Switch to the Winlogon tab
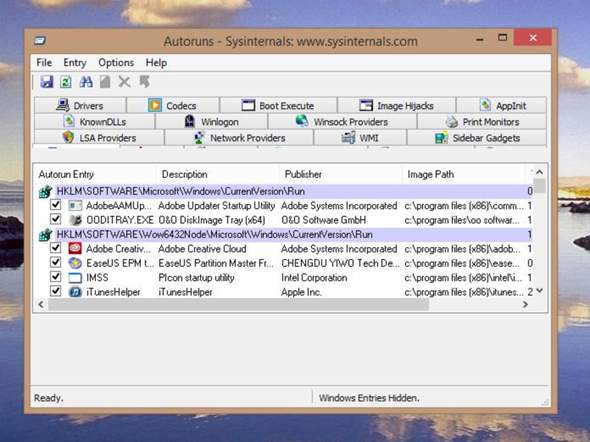The height and width of the screenshot is (442, 590). (x=211, y=122)
